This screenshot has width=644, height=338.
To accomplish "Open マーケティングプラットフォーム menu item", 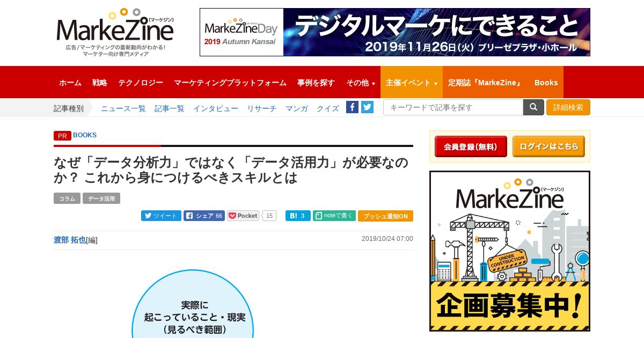I will pos(230,83).
